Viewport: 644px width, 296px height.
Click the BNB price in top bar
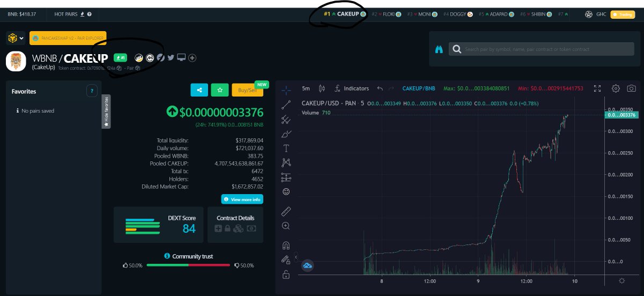pos(22,14)
